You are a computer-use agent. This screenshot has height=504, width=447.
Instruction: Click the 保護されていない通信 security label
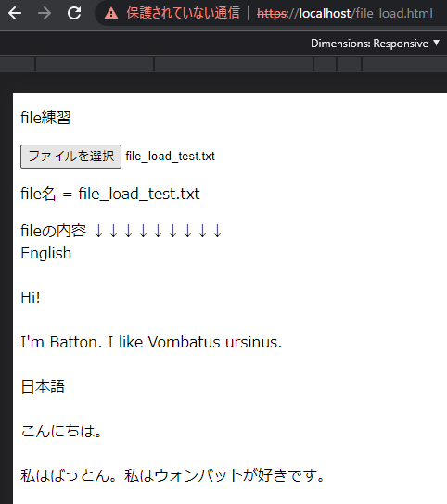click(x=183, y=13)
